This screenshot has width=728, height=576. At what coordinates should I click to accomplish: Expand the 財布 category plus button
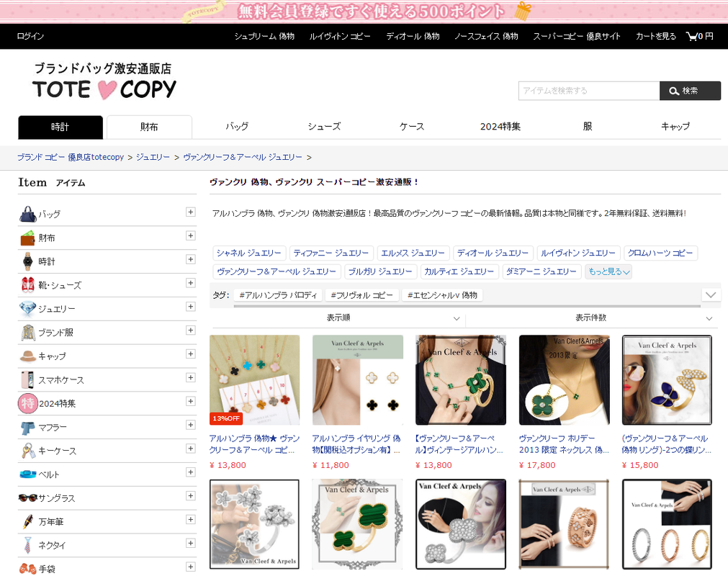click(x=190, y=235)
